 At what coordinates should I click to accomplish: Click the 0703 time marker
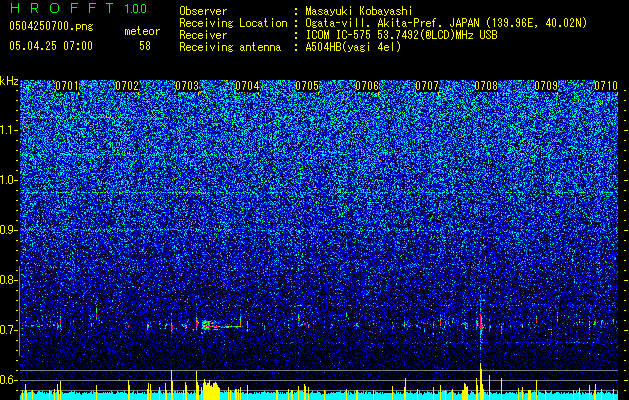coord(187,86)
